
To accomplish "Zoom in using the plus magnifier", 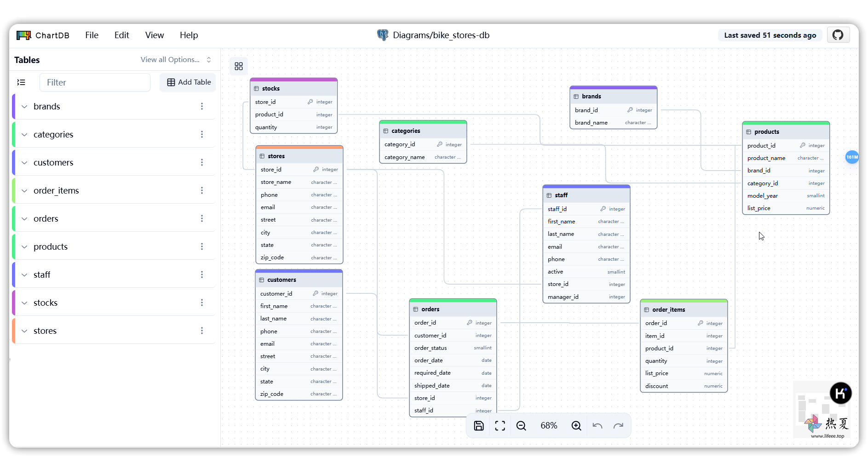I will coord(576,426).
